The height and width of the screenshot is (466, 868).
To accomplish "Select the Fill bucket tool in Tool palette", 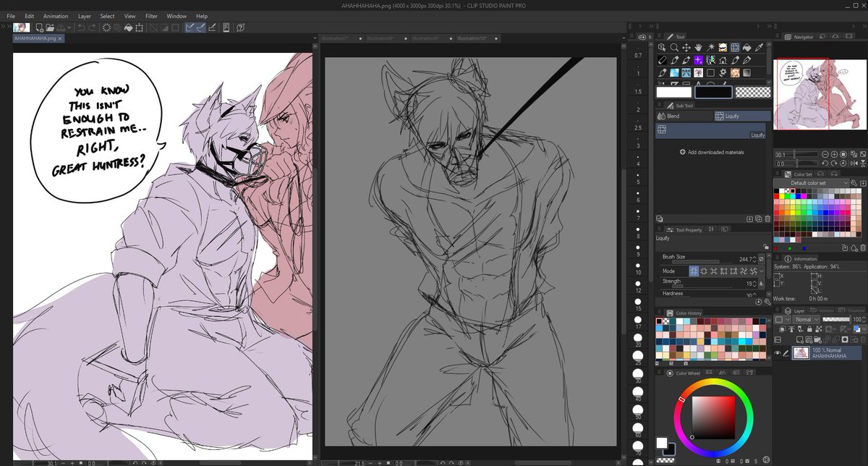I will click(x=747, y=47).
